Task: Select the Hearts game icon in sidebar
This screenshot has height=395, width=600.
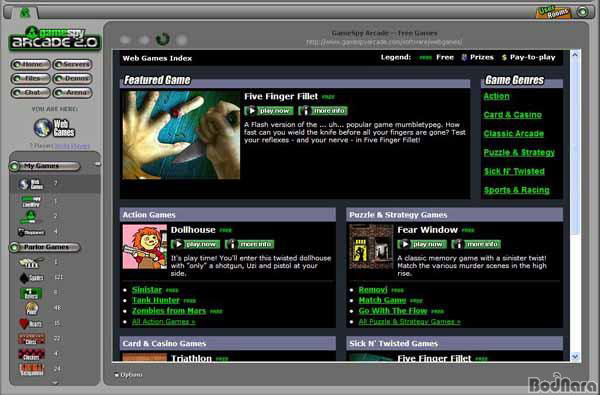Action: point(31,323)
